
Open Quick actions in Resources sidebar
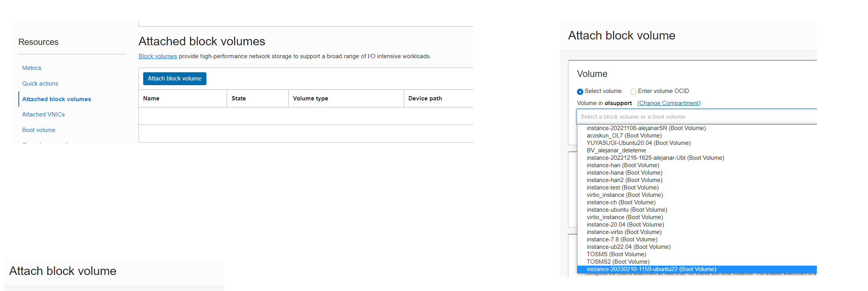(x=40, y=84)
